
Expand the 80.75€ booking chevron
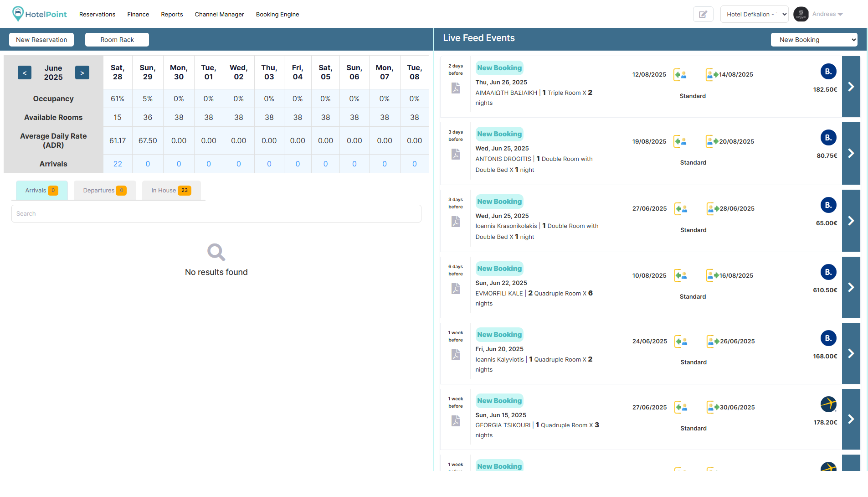pyautogui.click(x=851, y=153)
